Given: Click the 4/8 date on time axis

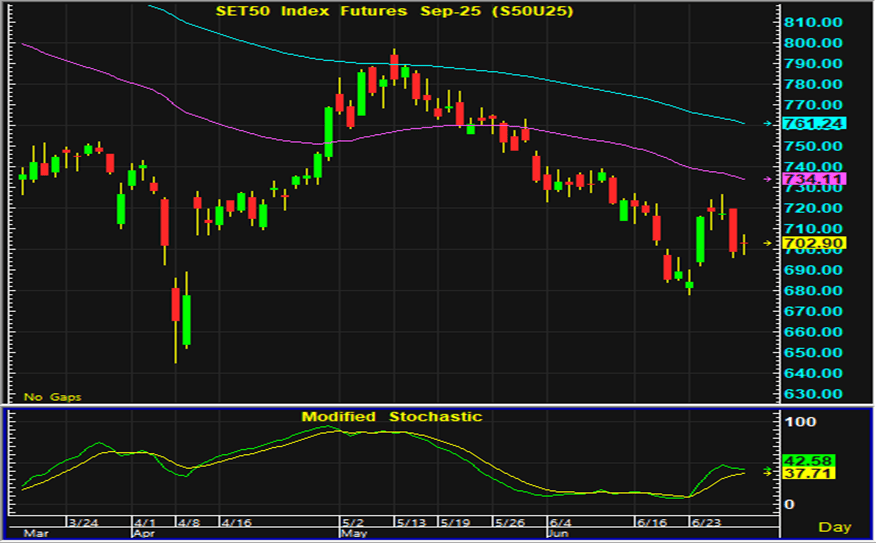Looking at the screenshot, I should (x=189, y=522).
